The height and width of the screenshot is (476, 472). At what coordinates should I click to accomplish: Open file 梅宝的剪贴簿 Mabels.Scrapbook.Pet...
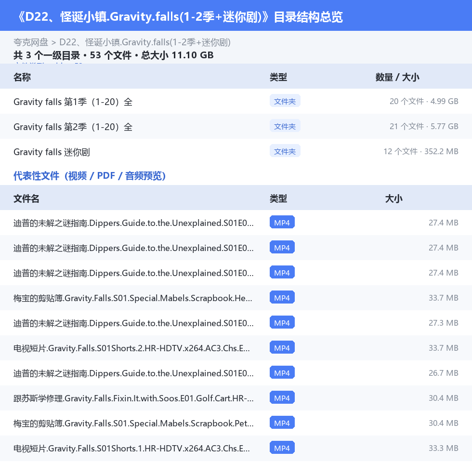tap(133, 423)
